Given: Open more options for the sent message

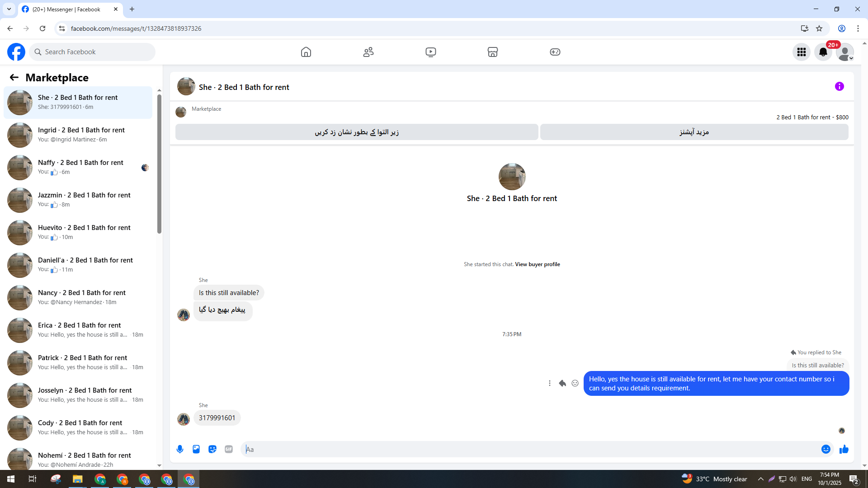Looking at the screenshot, I should pyautogui.click(x=550, y=383).
